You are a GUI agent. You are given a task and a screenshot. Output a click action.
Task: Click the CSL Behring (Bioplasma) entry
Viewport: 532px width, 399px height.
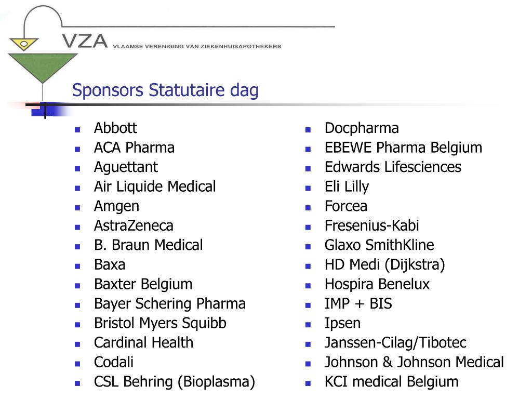click(x=175, y=382)
